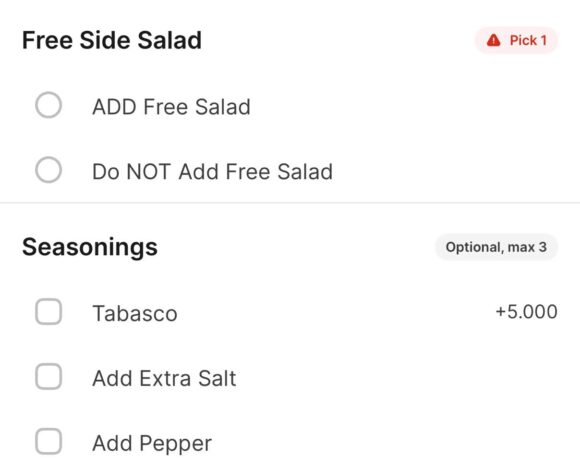Click the word Salad in Free Side Salad heading

(169, 40)
